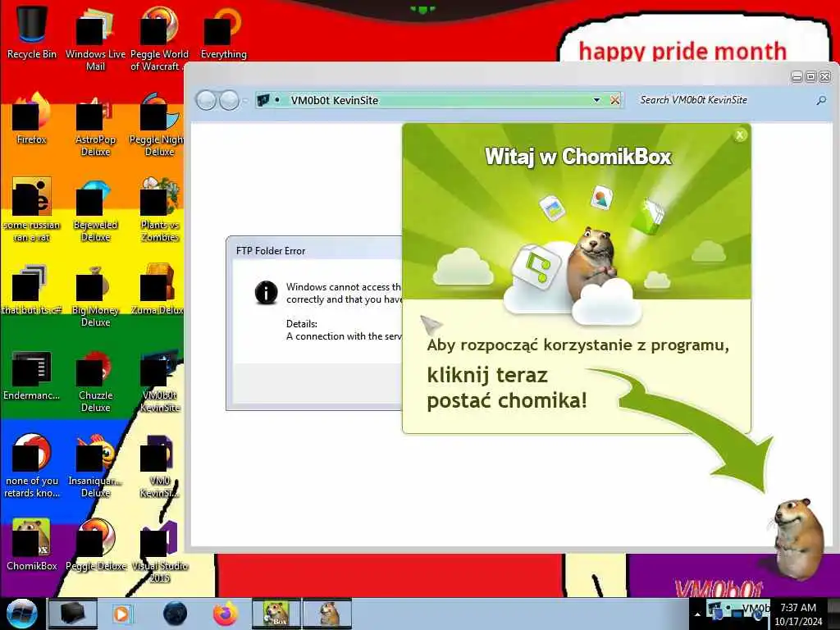Open Peggle World of Warcraft shortcut
The height and width of the screenshot is (630, 840).
(159, 38)
